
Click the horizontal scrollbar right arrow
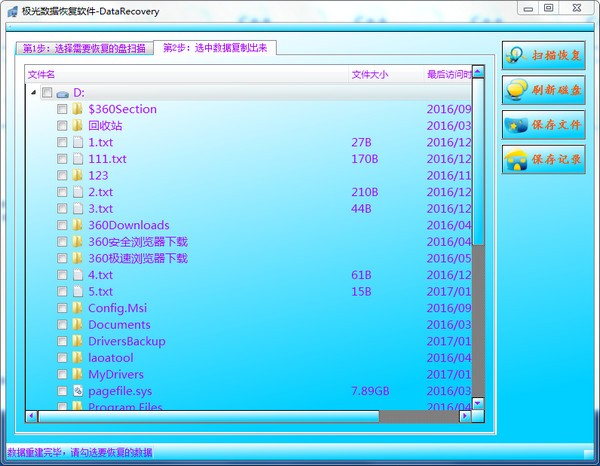click(464, 416)
